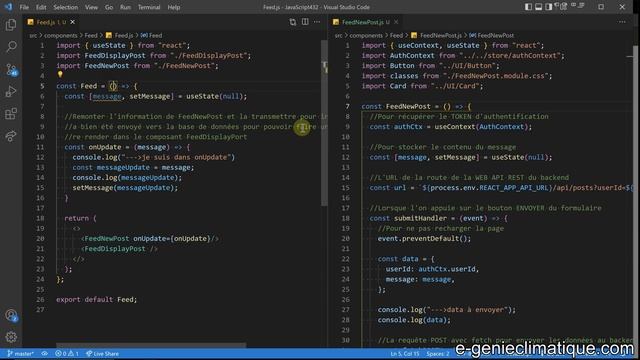Open the Manage gear icon
The height and width of the screenshot is (360, 640).
[11, 337]
